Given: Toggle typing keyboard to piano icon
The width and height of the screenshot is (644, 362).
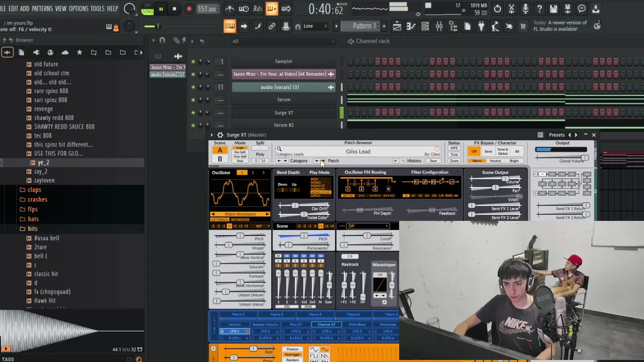Looking at the screenshot, I should 229,26.
